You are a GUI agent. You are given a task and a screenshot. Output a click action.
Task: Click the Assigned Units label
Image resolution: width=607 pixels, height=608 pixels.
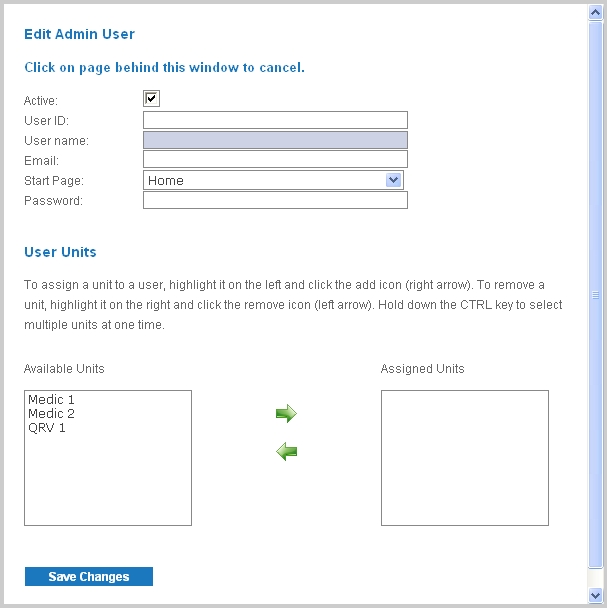pos(422,368)
